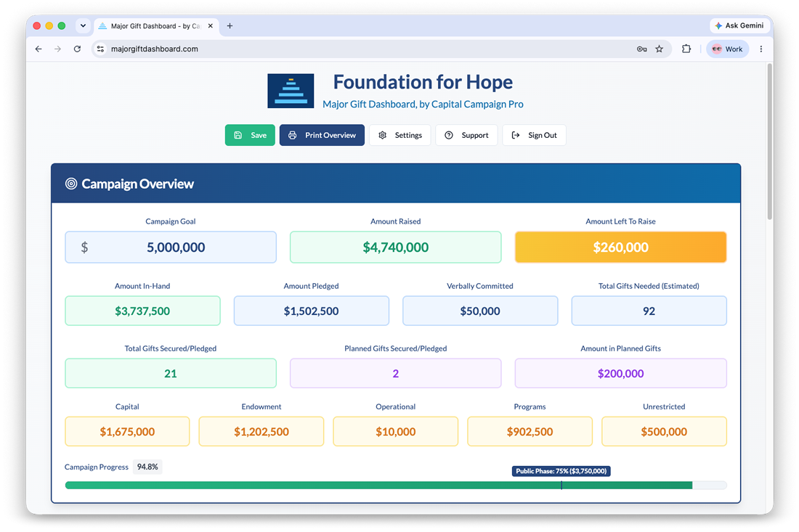Select the Major Gift Dashboard tab
This screenshot has width=799, height=532.
(156, 26)
